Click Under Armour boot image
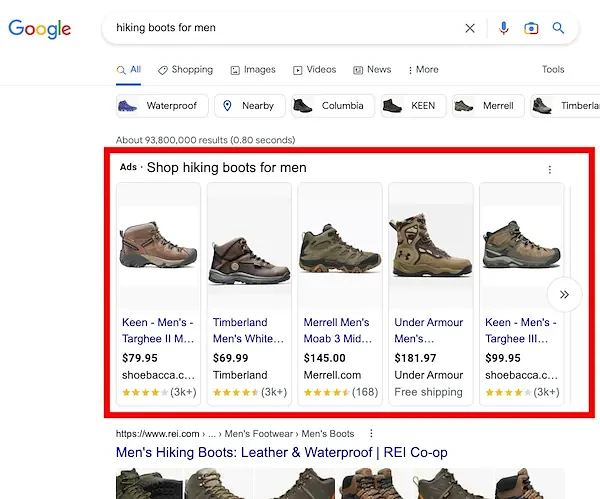 (430, 245)
